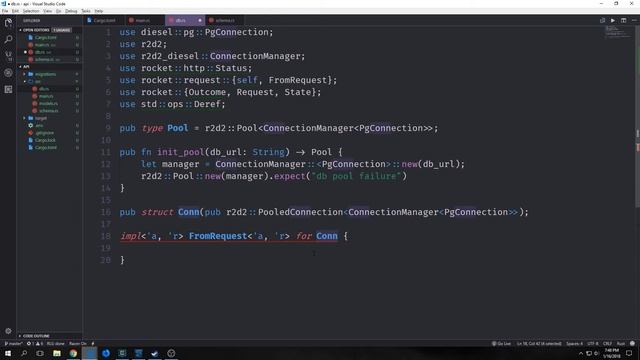The height and width of the screenshot is (360, 640).
Task: Change indentation via Spaces: 4 item
Action: (574, 343)
